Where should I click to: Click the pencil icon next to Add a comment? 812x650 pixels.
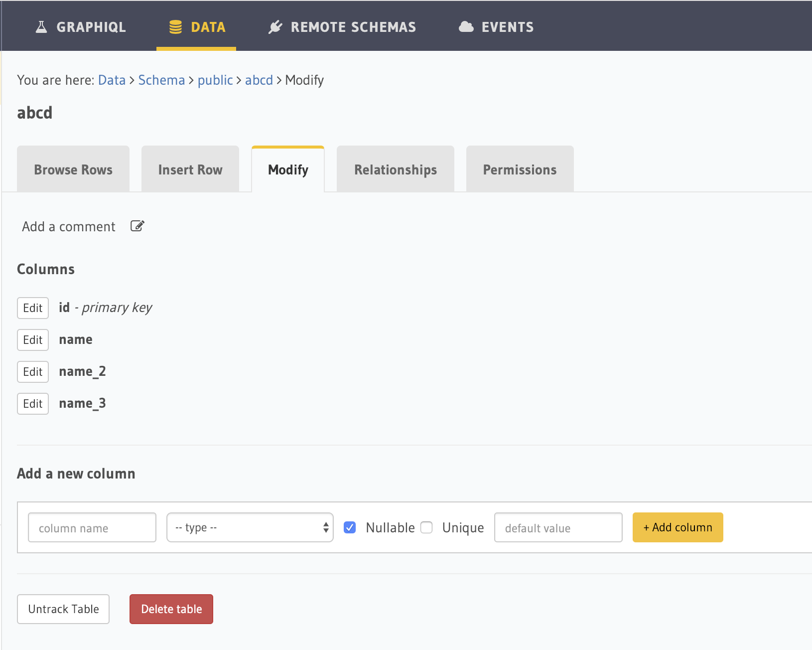click(x=137, y=226)
